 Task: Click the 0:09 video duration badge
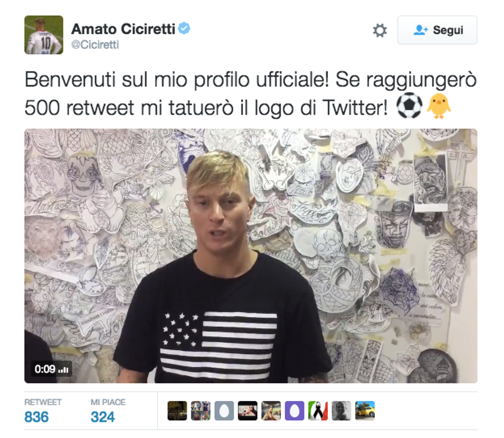[51, 369]
